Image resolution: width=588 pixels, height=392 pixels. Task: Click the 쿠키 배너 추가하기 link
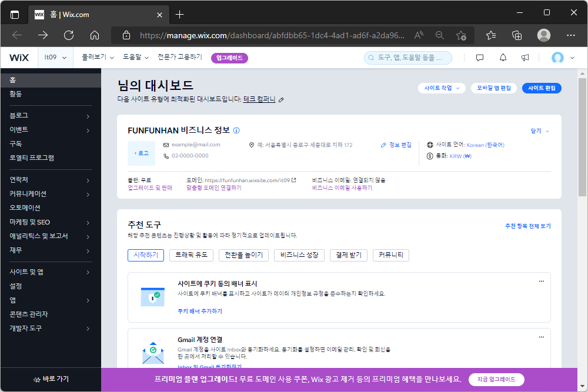point(200,311)
